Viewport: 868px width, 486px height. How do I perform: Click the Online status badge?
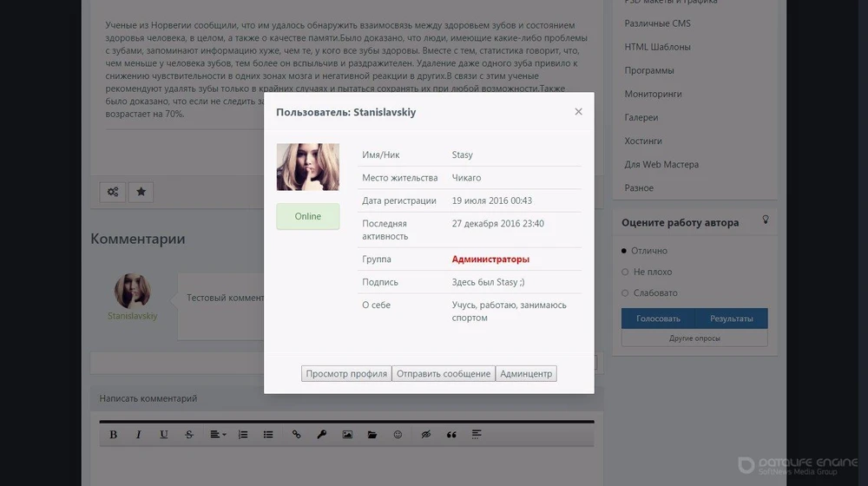308,216
